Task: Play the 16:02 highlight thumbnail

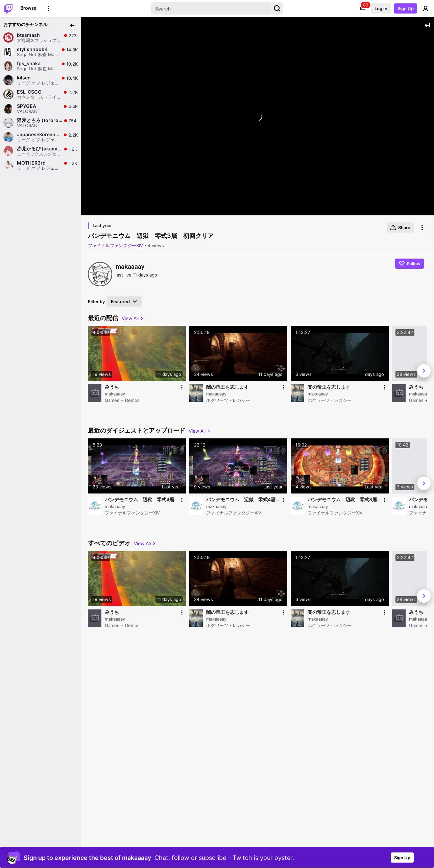Action: (x=340, y=466)
